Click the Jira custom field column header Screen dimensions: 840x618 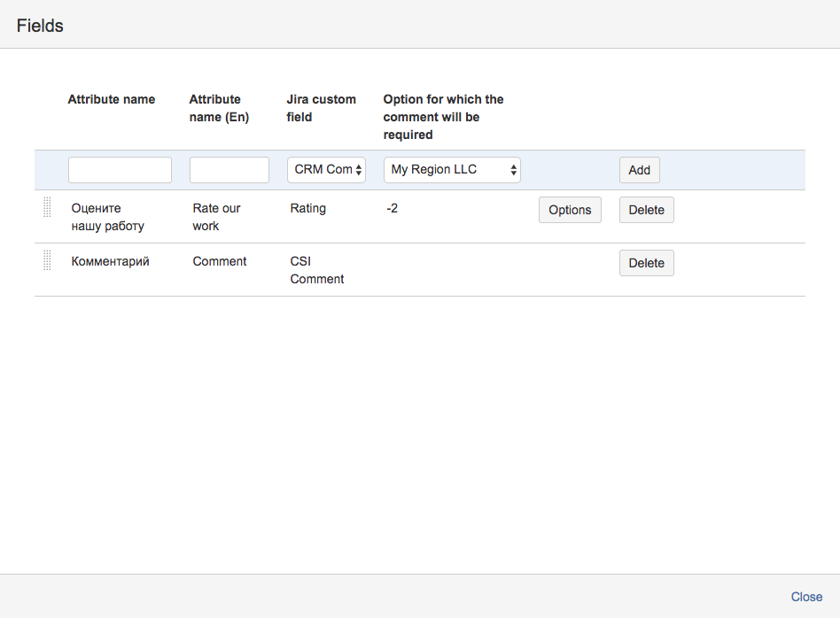coord(321,108)
